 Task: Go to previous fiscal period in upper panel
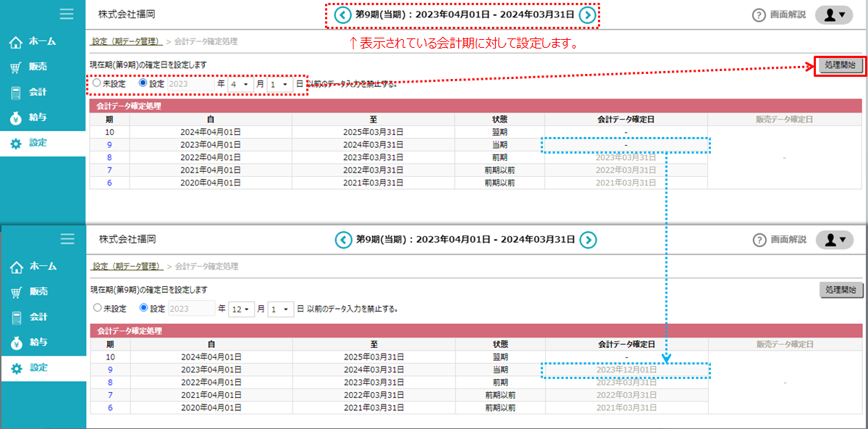click(342, 14)
